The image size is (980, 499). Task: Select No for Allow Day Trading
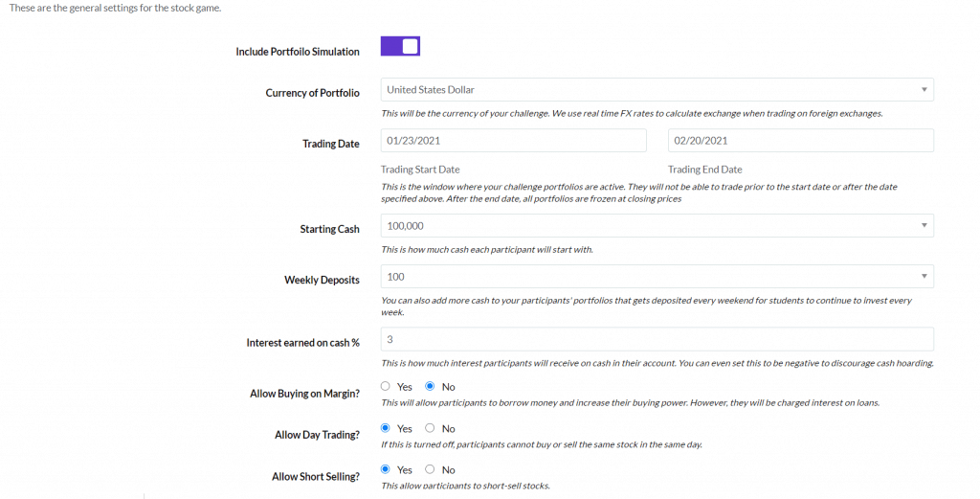(430, 428)
